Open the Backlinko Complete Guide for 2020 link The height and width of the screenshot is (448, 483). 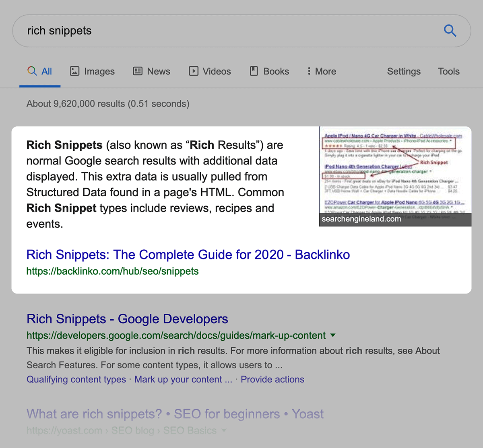point(188,255)
